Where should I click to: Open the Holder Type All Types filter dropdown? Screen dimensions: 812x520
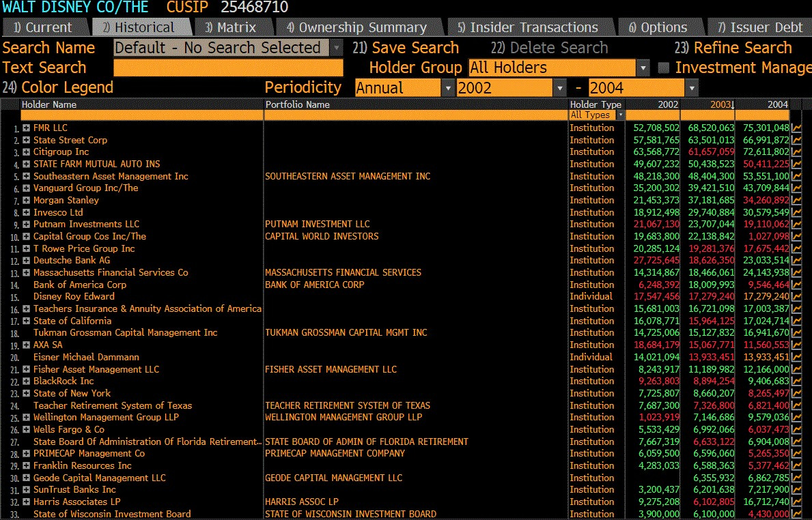620,115
